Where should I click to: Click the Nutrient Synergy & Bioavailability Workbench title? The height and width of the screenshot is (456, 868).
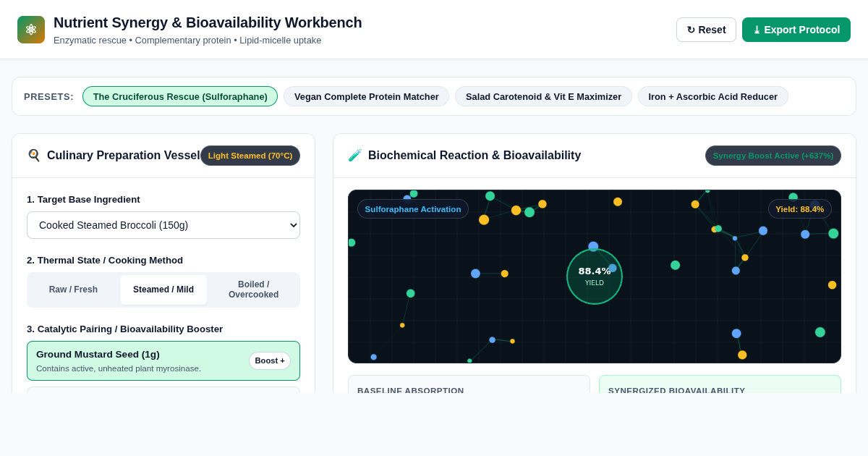(x=208, y=22)
